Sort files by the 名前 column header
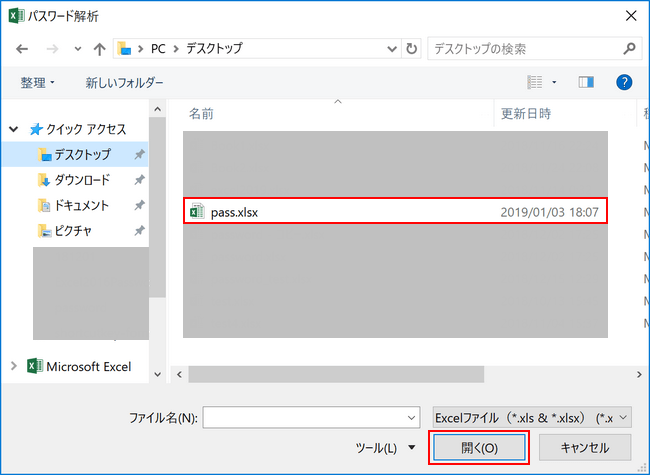 point(201,114)
